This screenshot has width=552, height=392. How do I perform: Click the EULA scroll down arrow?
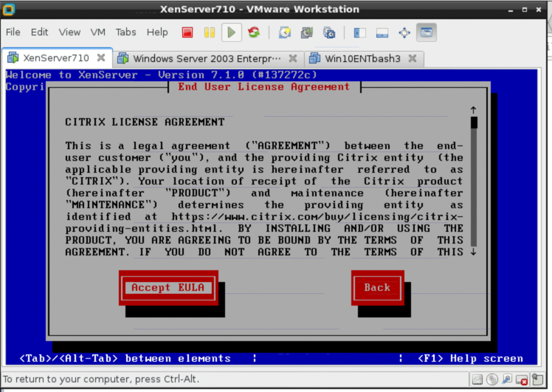pos(473,252)
